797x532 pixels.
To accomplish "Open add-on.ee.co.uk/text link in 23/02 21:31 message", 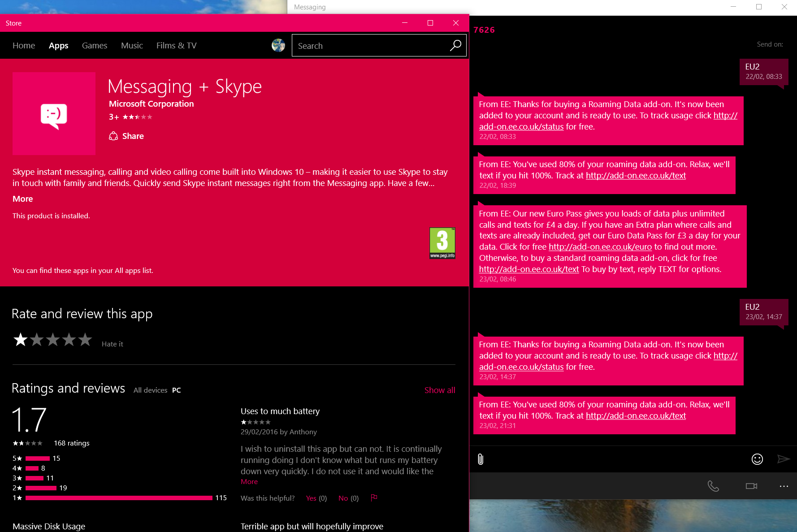I will (x=636, y=415).
